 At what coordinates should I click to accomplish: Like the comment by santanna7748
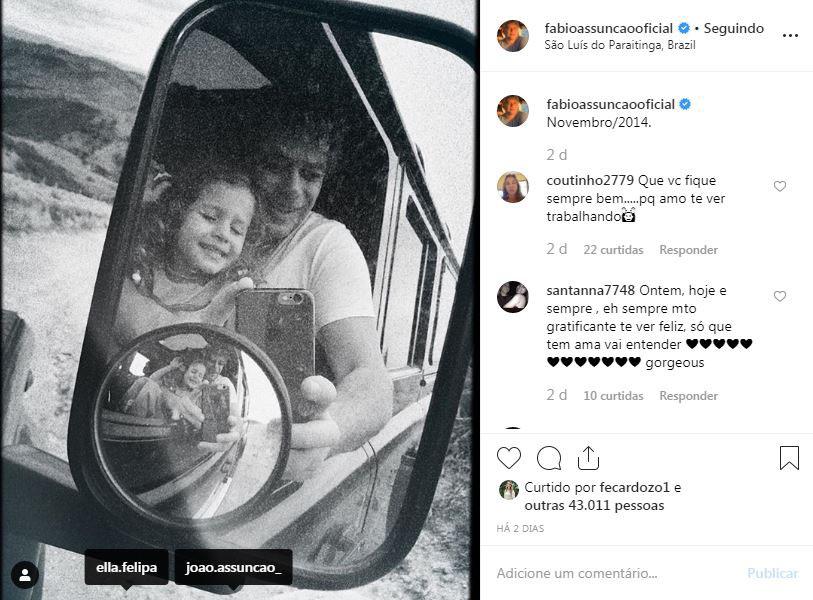[780, 296]
